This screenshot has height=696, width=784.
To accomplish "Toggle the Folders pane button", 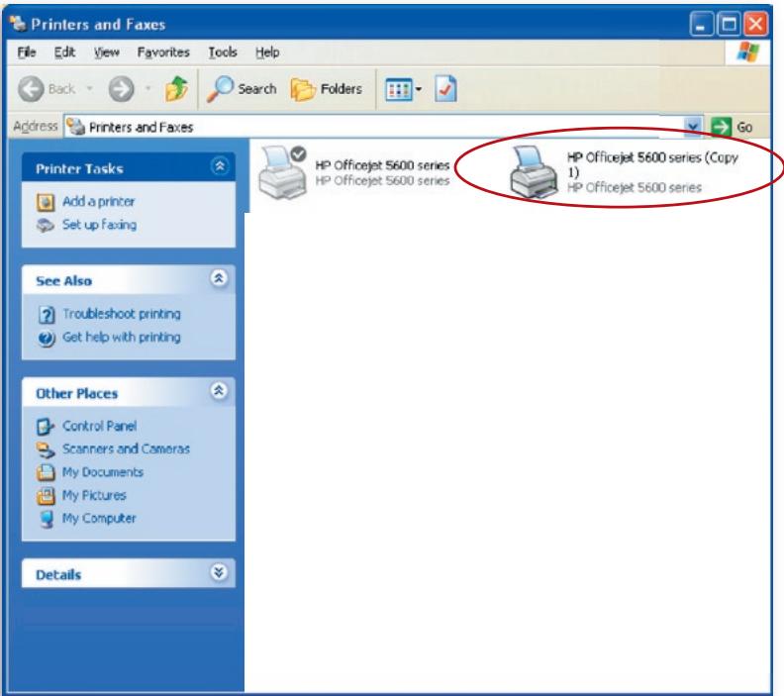I will [x=326, y=89].
